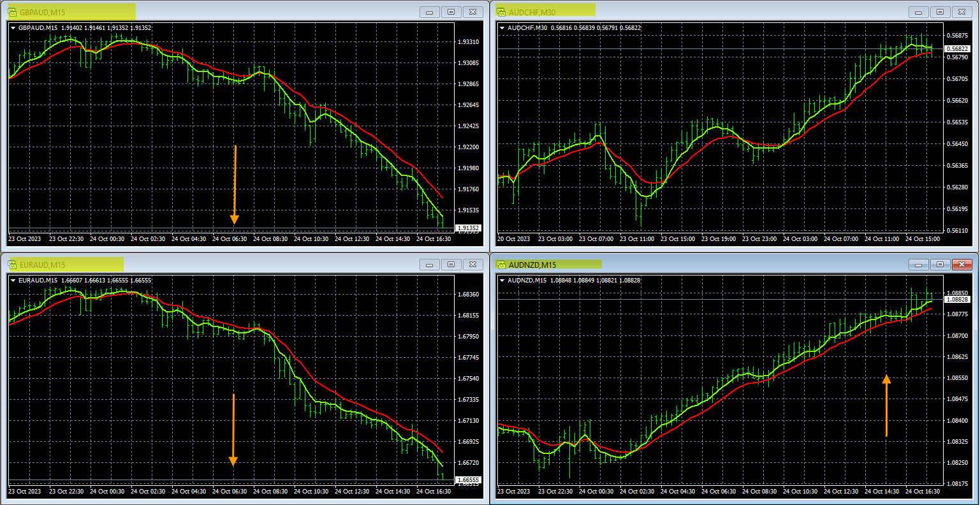The width and height of the screenshot is (980, 505).
Task: Expand the GBPAUD,M15 chart header triangle
Action: (13, 28)
